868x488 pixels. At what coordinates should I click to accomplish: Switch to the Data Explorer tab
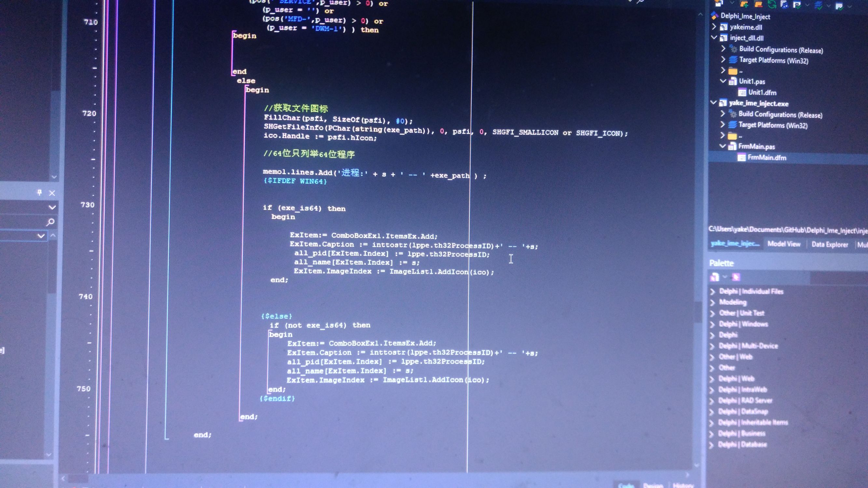(x=829, y=245)
